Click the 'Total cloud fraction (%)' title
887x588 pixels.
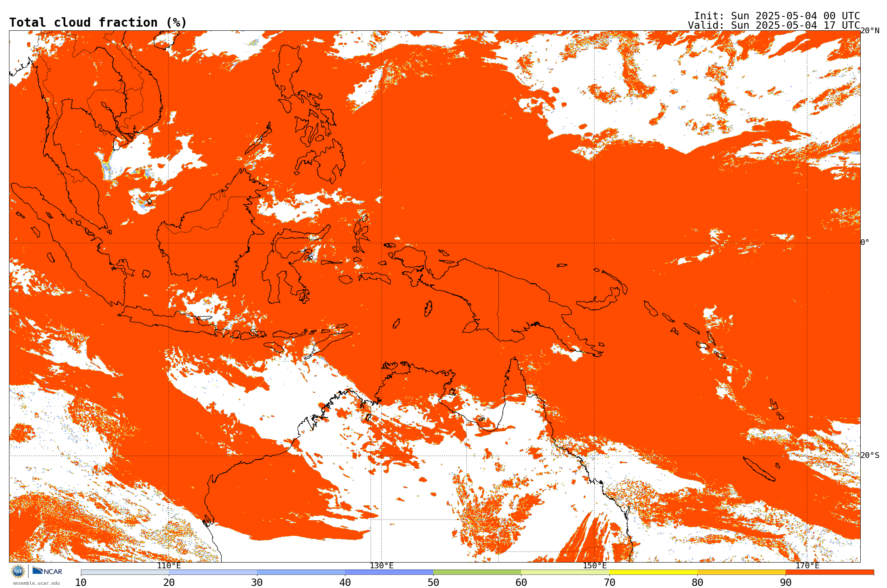[x=98, y=23]
